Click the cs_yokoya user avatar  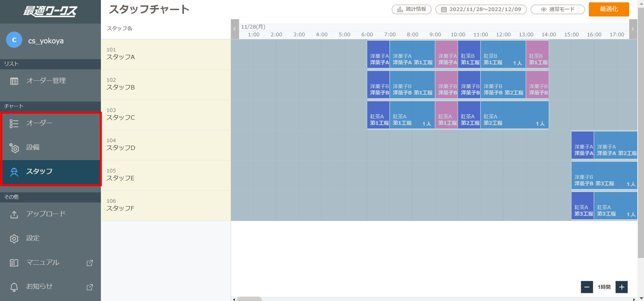point(14,40)
